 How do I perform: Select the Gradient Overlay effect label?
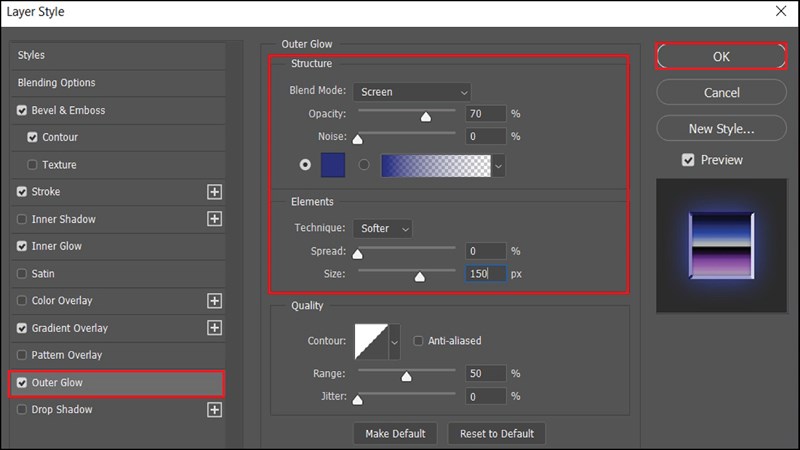(70, 328)
